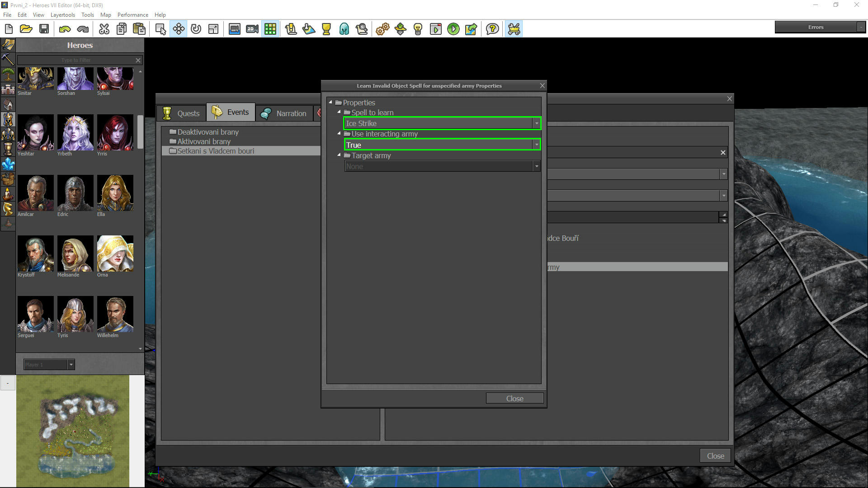The image size is (868, 488).
Task: Switch to the Narration tab
Action: [285, 113]
